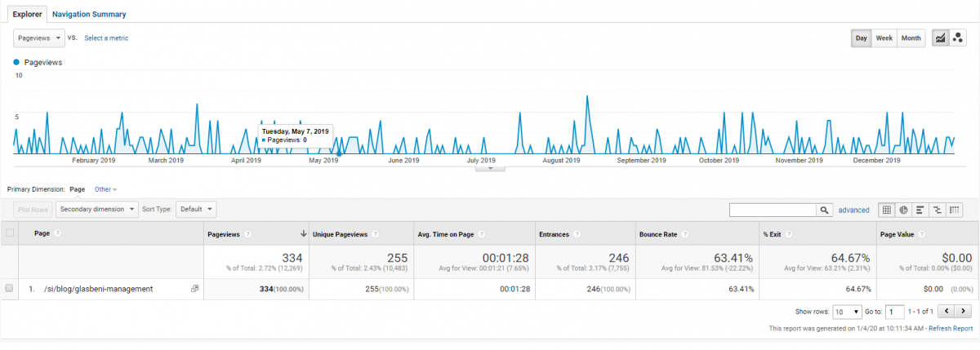The image size is (980, 350).
Task: Click the Refresh Report link
Action: [x=951, y=329]
